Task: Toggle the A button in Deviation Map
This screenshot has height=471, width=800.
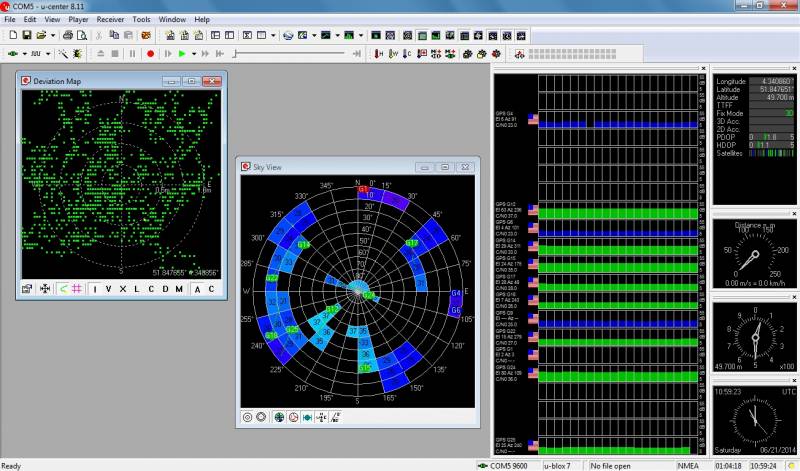Action: click(197, 289)
